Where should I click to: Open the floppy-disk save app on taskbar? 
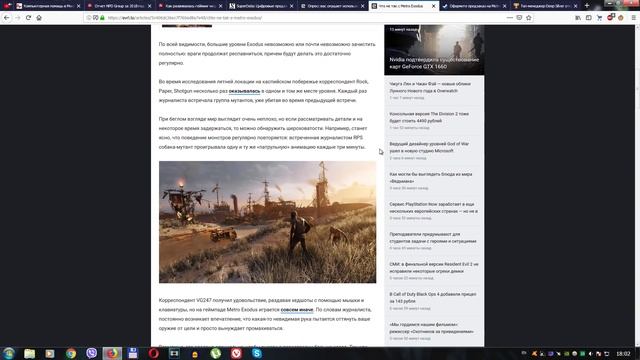[x=133, y=353]
